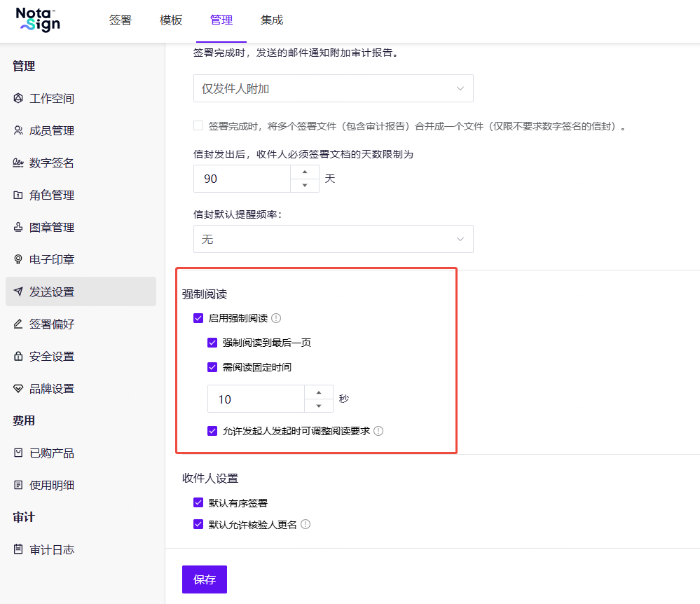
Task: Click the 安全设置 lock icon
Action: (x=18, y=356)
